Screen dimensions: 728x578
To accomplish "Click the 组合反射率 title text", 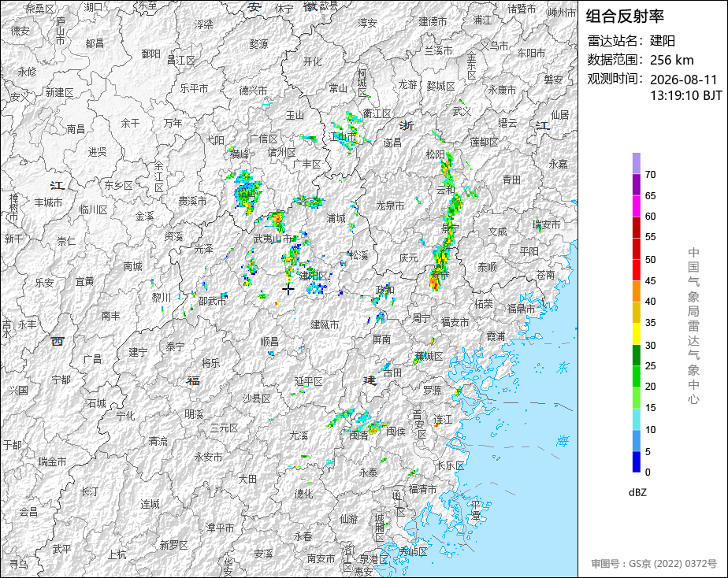I will (x=625, y=17).
